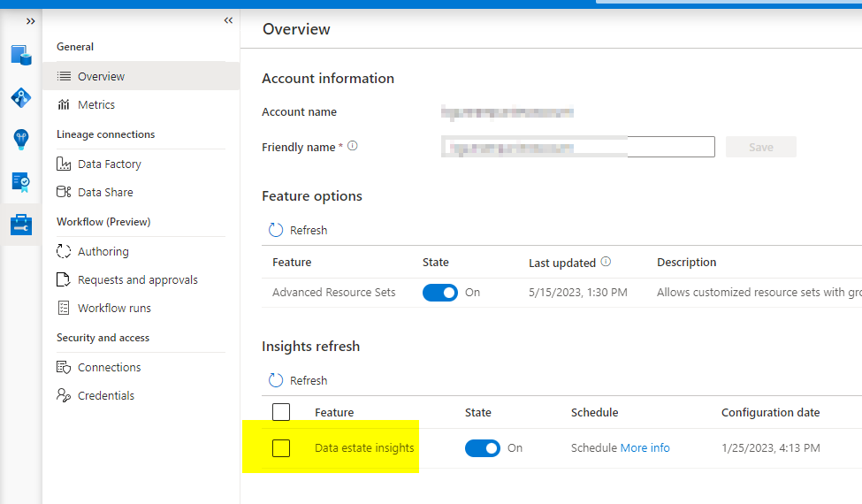862x504 pixels.
Task: Toggle Advanced Resource Sets switch
Action: pyautogui.click(x=439, y=293)
